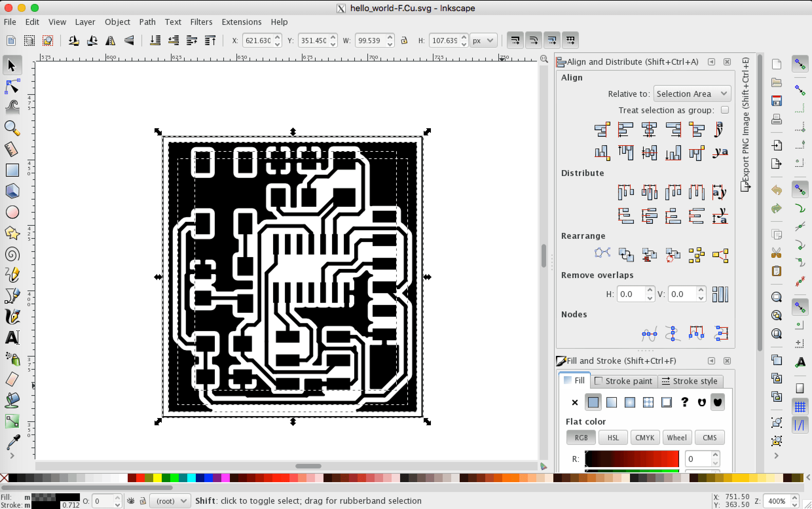The height and width of the screenshot is (509, 812).
Task: Click the Save document icon
Action: click(776, 101)
